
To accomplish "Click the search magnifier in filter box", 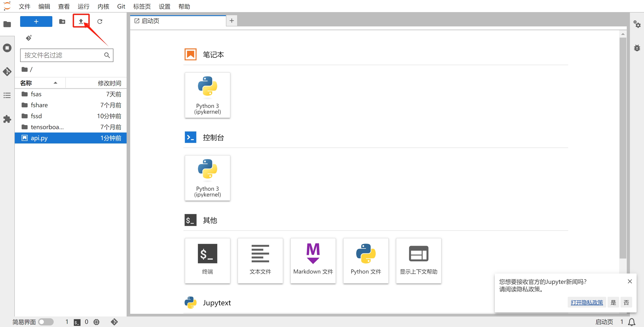I will point(107,55).
